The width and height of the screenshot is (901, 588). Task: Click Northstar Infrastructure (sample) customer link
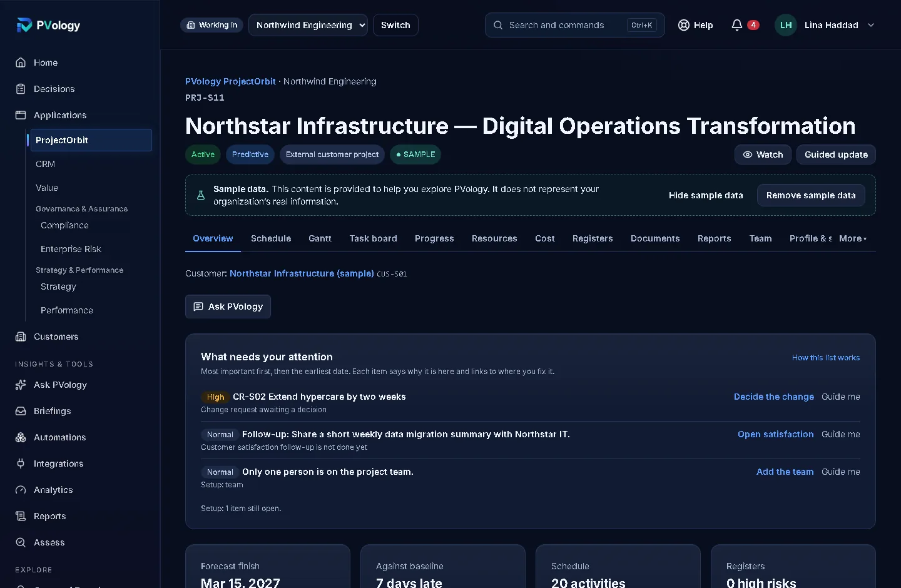(x=302, y=273)
